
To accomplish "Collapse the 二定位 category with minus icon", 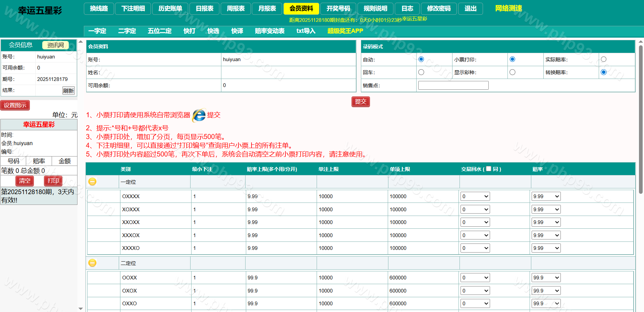I will tap(92, 263).
